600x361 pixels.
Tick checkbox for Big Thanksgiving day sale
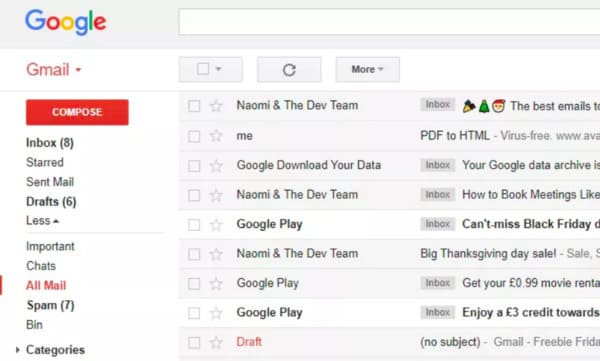pyautogui.click(x=194, y=254)
